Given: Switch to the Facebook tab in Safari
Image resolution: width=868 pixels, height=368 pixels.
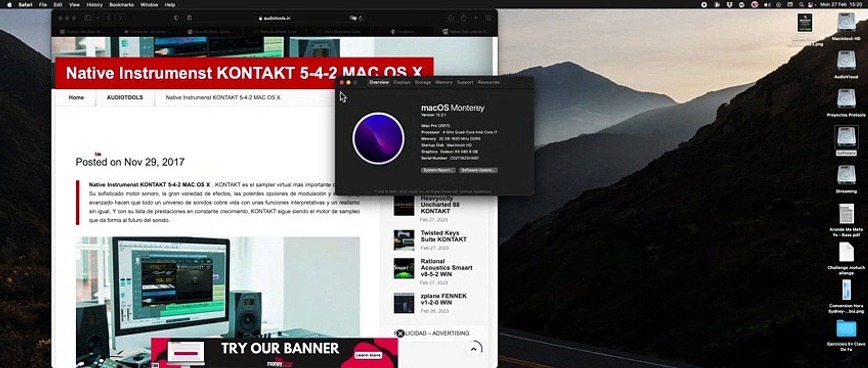Looking at the screenshot, I should pyautogui.click(x=402, y=32).
